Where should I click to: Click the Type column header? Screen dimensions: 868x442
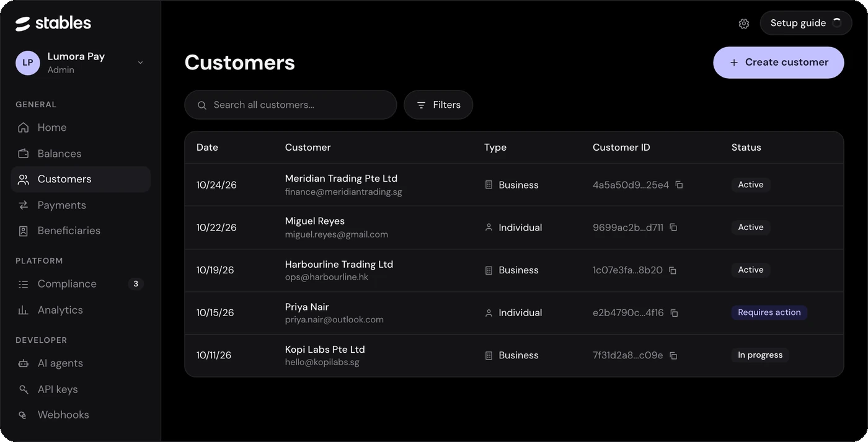pyautogui.click(x=495, y=148)
